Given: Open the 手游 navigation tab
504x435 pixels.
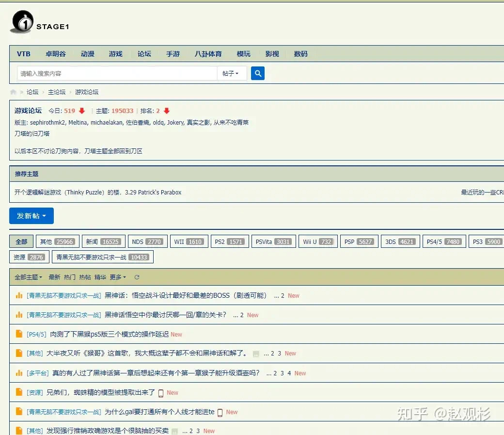Looking at the screenshot, I should tap(173, 54).
